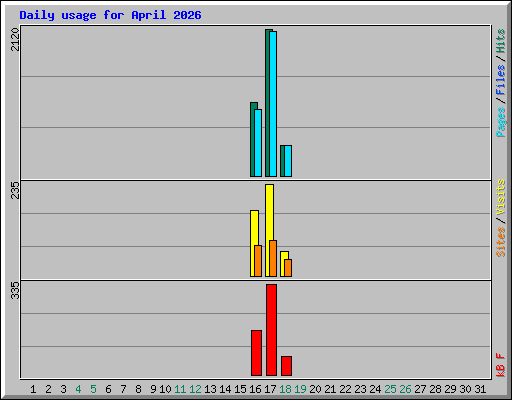The height and width of the screenshot is (400, 512).
Task: Click the green hits bar for day 16
Action: tap(252, 139)
